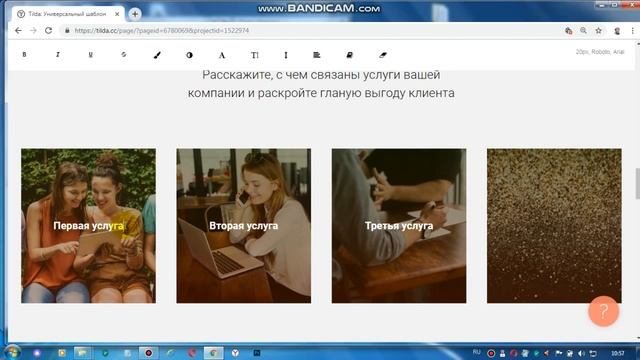Open Yandex browser from the taskbar

click(236, 353)
